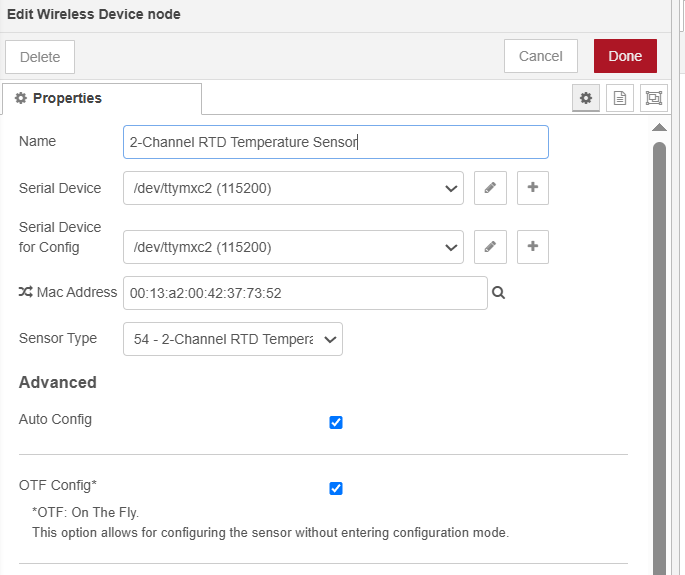Expand the Sensor Type dropdown
The width and height of the screenshot is (685, 575).
coord(232,339)
